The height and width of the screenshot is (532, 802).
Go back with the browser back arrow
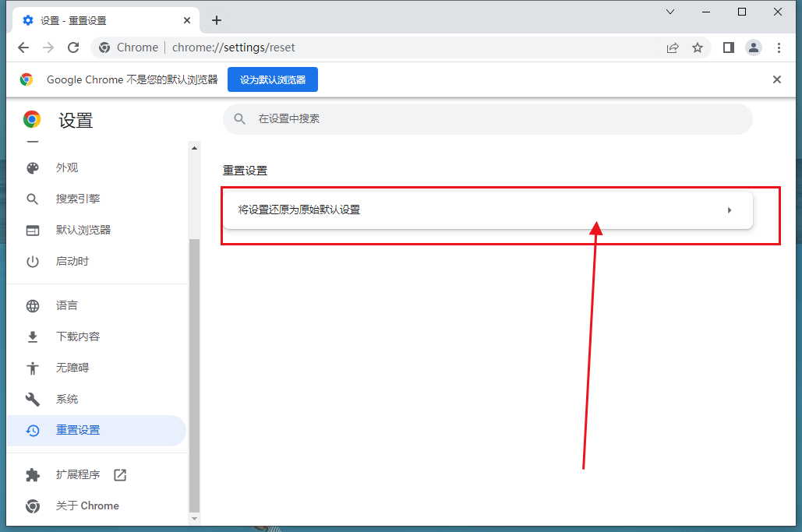[x=23, y=48]
